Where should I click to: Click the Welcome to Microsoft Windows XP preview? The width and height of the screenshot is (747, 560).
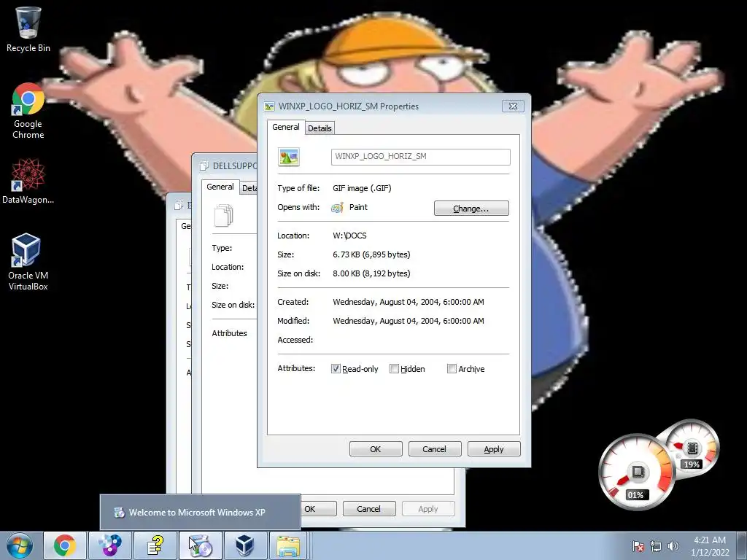pos(200,513)
